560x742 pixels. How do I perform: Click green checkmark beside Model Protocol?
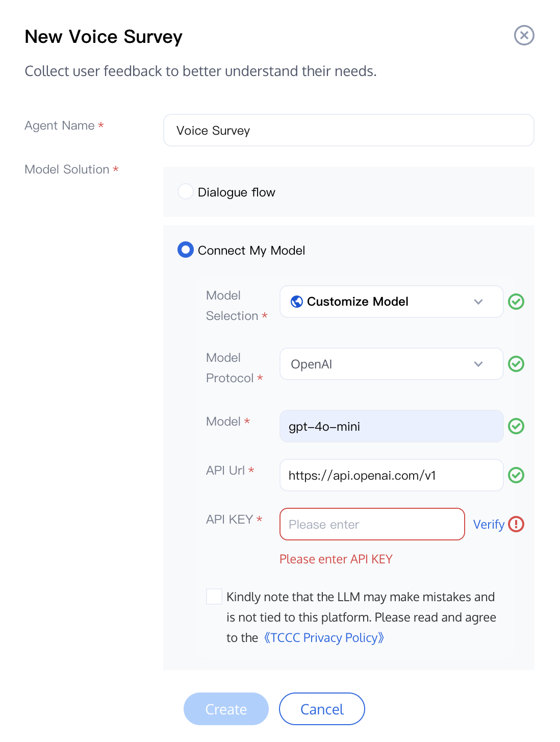coord(516,364)
